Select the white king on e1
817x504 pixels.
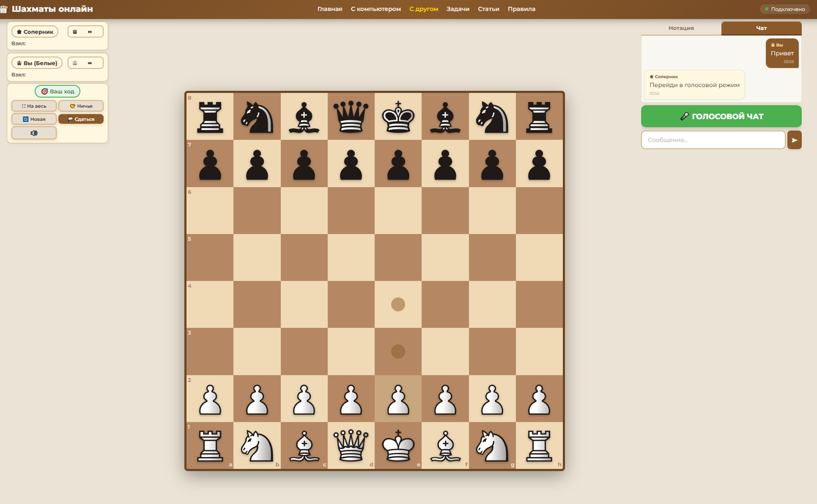[x=398, y=447]
